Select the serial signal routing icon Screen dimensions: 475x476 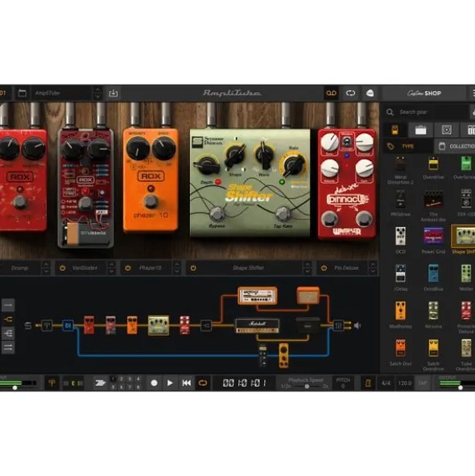click(x=8, y=305)
